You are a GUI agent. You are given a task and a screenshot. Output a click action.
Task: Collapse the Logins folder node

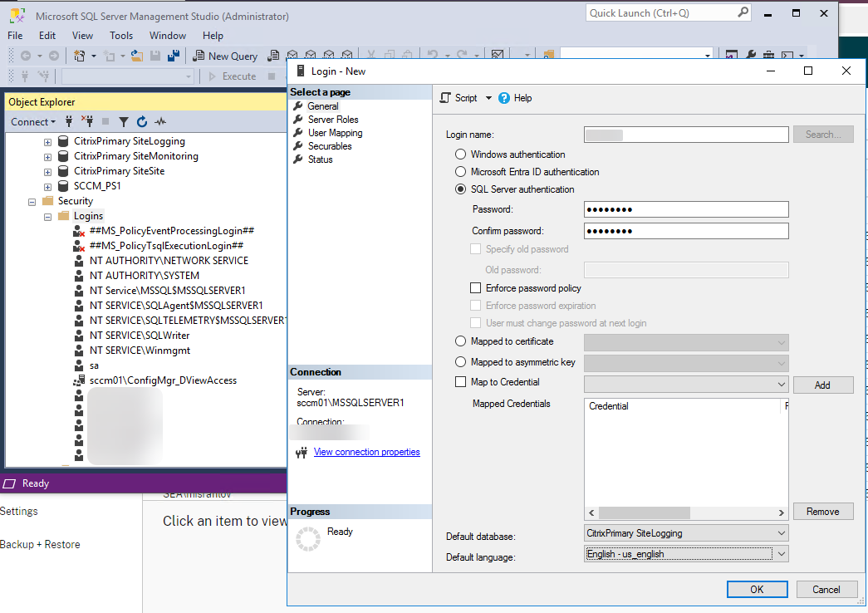tap(47, 217)
